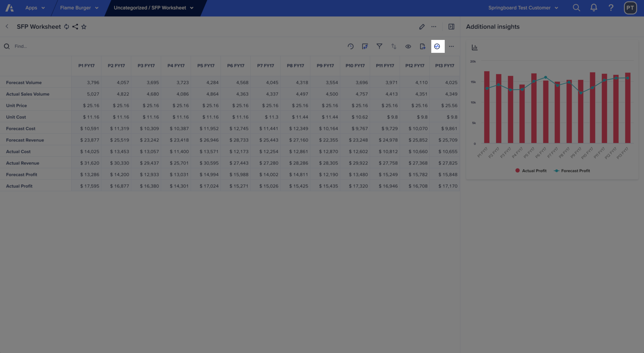Click the history/undo icon in toolbar
The width and height of the screenshot is (644, 353).
click(x=351, y=46)
